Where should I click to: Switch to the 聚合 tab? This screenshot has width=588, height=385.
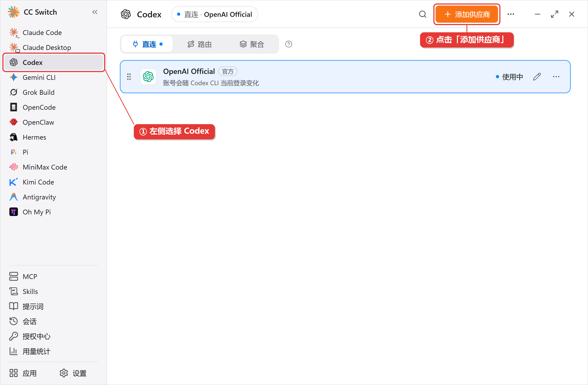click(252, 44)
